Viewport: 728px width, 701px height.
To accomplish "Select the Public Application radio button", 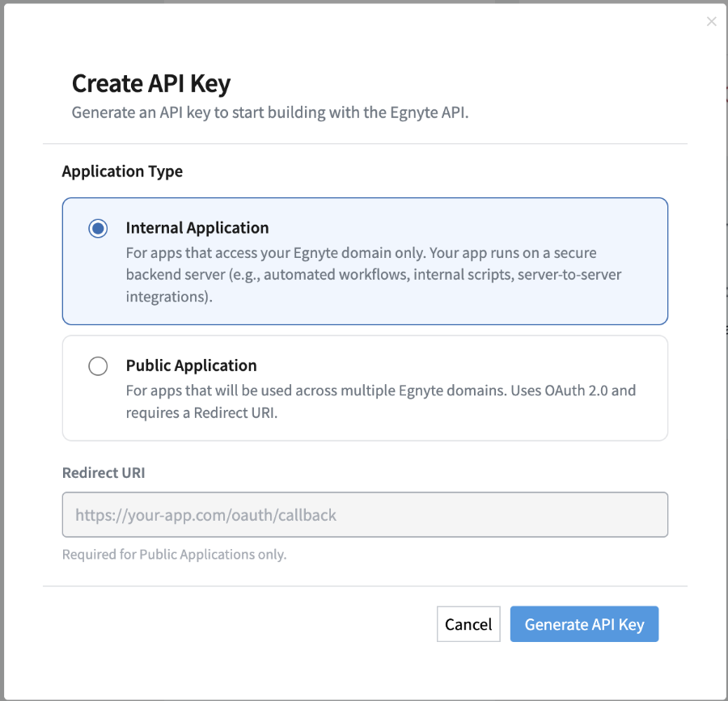I will [98, 366].
